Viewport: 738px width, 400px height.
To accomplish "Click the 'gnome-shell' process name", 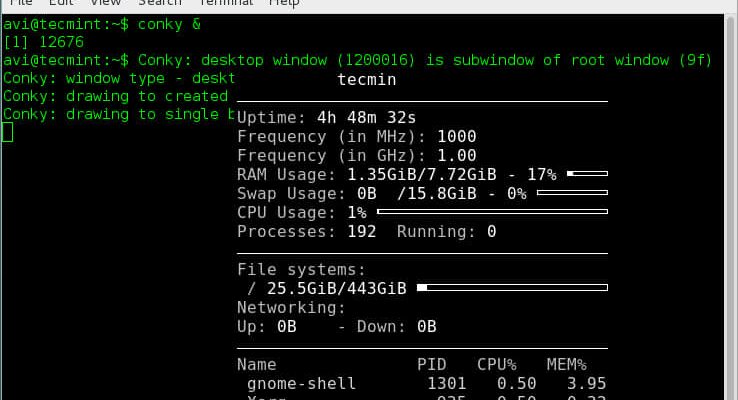I will pos(301,384).
